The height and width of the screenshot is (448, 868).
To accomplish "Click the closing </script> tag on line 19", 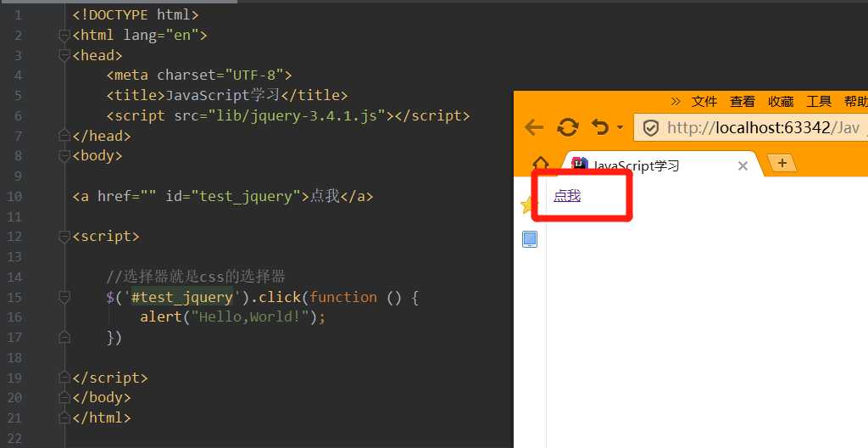I will tap(110, 378).
